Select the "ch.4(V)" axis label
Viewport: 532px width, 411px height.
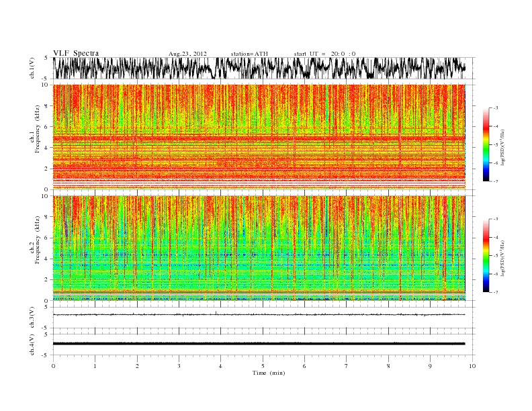(32, 345)
